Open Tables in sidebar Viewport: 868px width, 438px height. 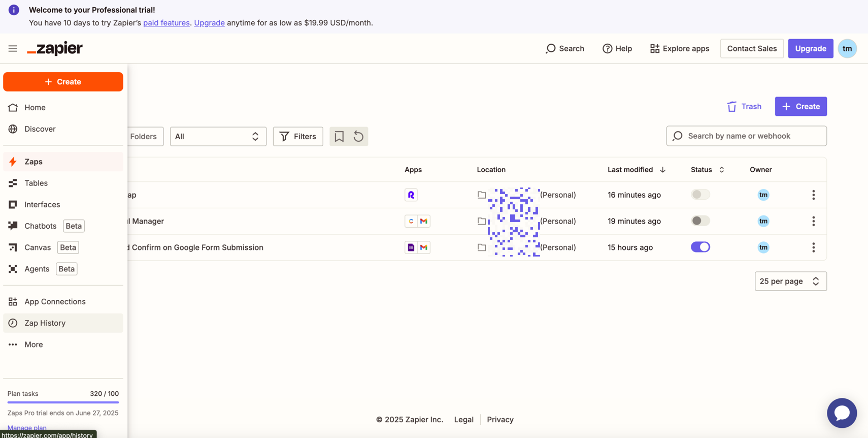point(63,183)
